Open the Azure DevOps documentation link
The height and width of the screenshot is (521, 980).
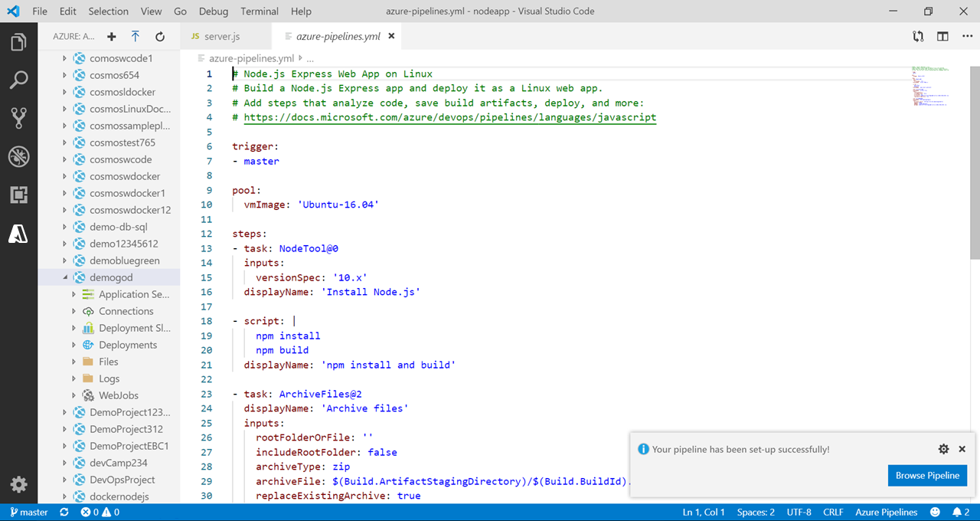click(x=448, y=117)
